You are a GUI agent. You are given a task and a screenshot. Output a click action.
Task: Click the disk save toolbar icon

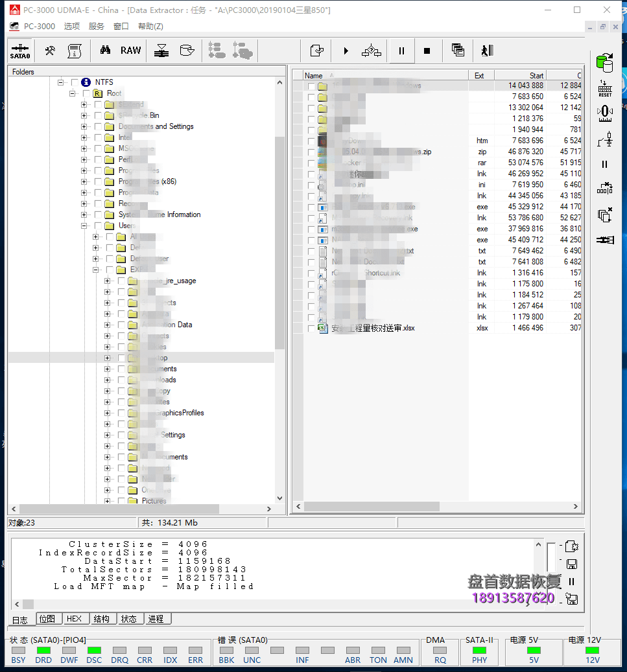point(187,51)
